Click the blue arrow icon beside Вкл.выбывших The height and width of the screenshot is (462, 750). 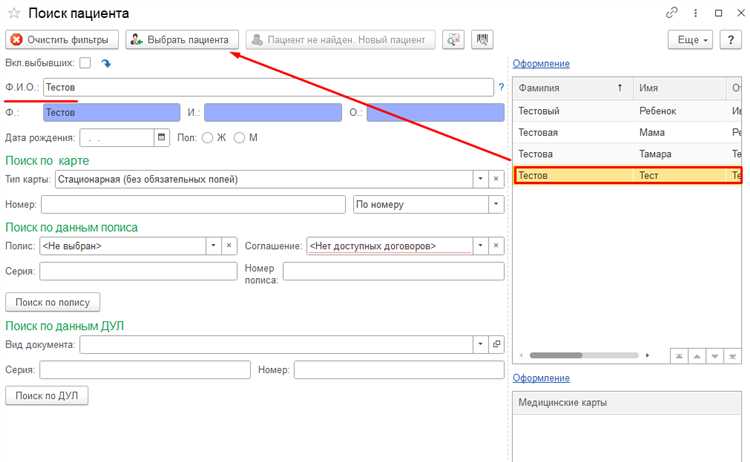coord(106,63)
